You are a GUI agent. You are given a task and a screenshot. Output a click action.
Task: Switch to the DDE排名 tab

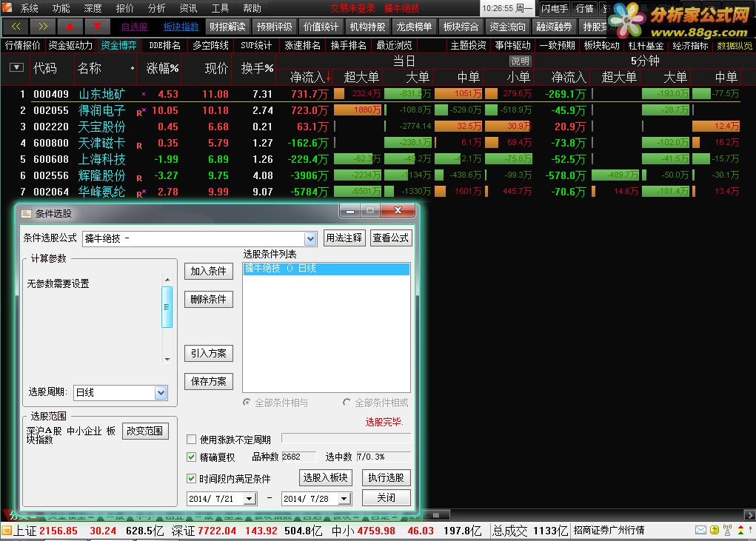click(x=164, y=45)
